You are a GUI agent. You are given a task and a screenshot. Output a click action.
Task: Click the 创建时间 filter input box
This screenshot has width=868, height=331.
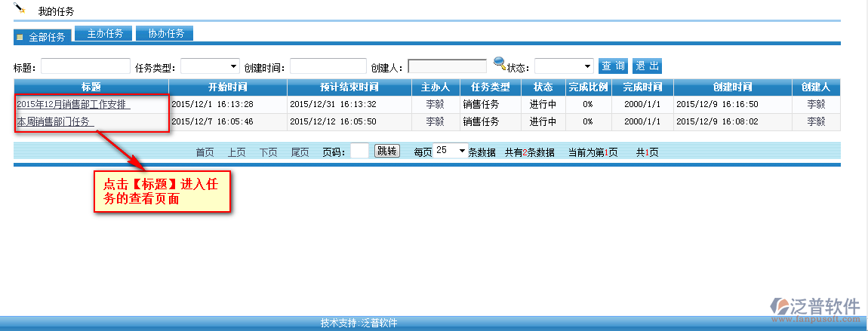click(328, 66)
